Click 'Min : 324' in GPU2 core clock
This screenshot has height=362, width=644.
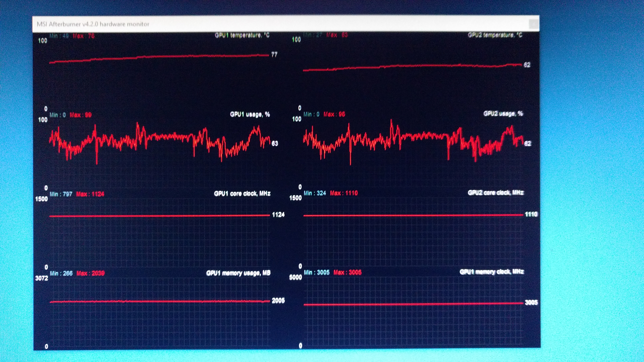(x=315, y=193)
